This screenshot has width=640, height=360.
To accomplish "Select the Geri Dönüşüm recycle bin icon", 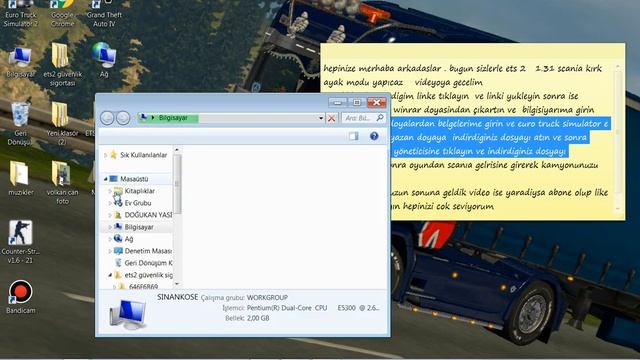I will pyautogui.click(x=20, y=122).
